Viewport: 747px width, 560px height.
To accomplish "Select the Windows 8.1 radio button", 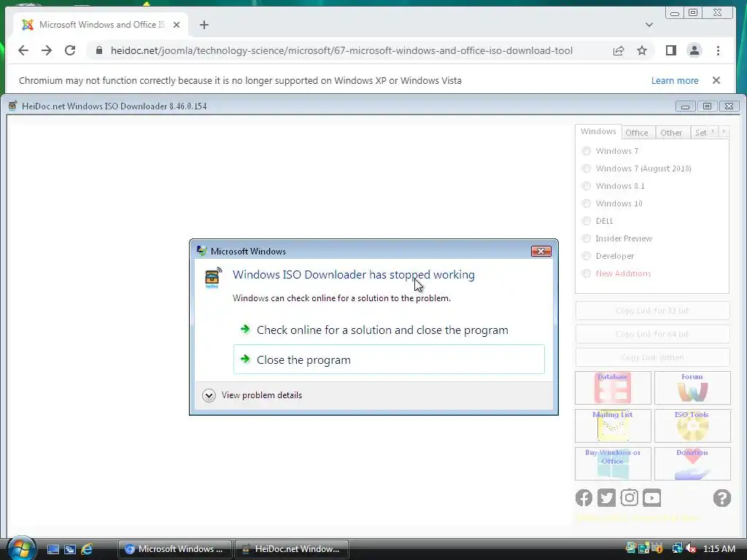I will (587, 186).
